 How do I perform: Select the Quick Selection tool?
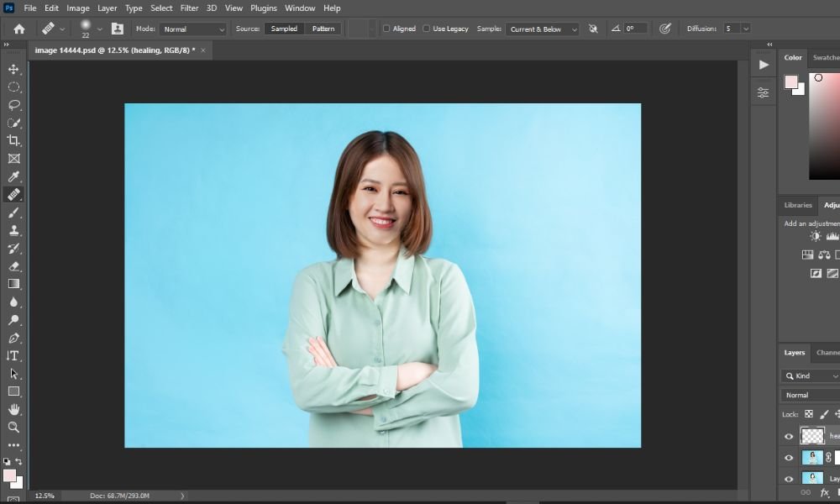(x=13, y=123)
